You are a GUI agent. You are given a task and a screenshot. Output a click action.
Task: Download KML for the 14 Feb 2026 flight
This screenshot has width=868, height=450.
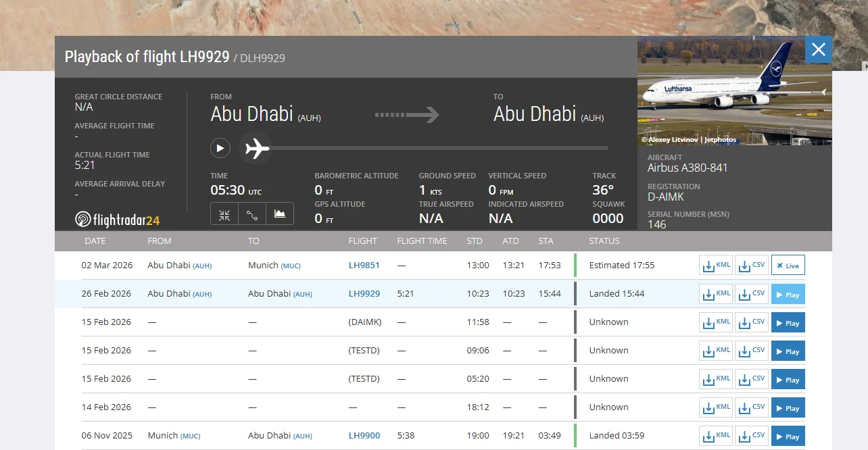(x=716, y=407)
